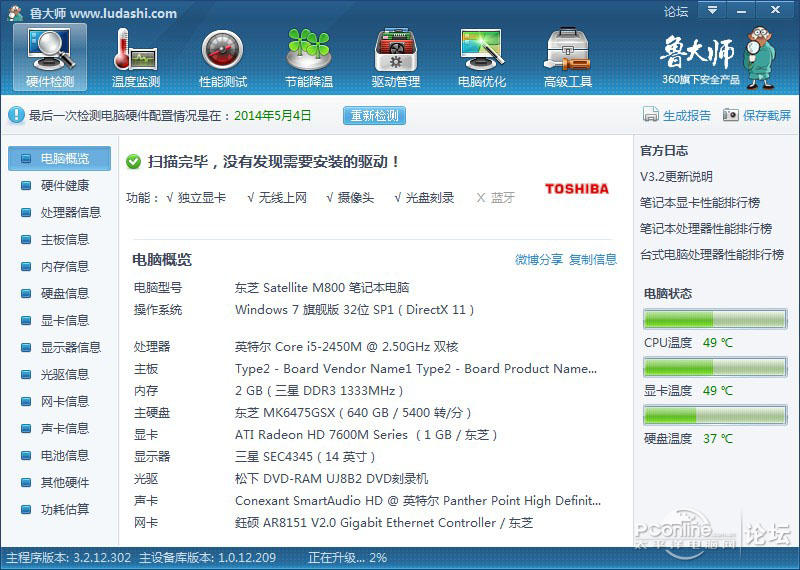800x570 pixels.
Task: Click the 东芝 Satellite M800 笔记本电脑 model text
Action: (322, 288)
